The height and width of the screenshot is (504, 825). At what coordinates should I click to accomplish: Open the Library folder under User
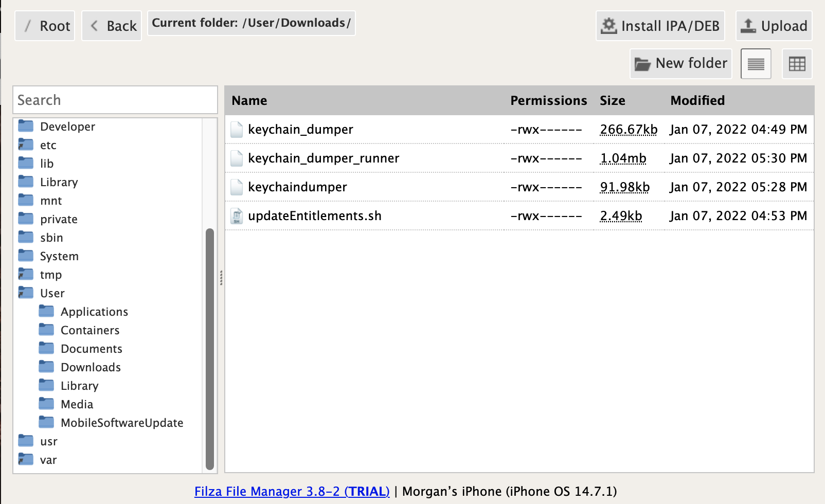(x=79, y=386)
